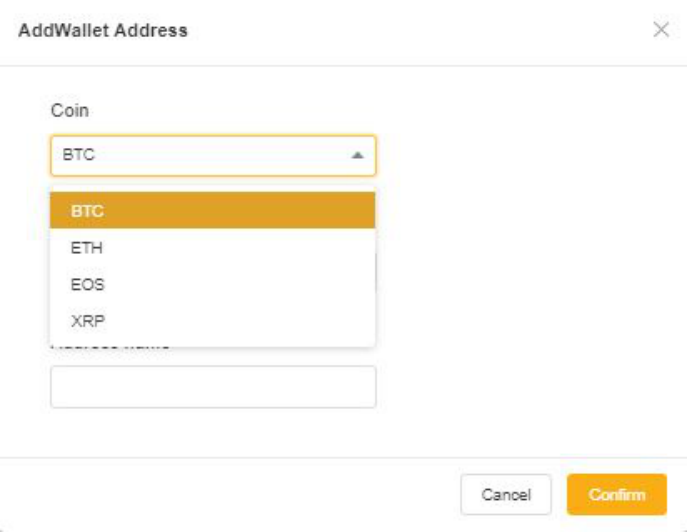The width and height of the screenshot is (687, 532).
Task: Click the Coin field label
Action: 70,110
